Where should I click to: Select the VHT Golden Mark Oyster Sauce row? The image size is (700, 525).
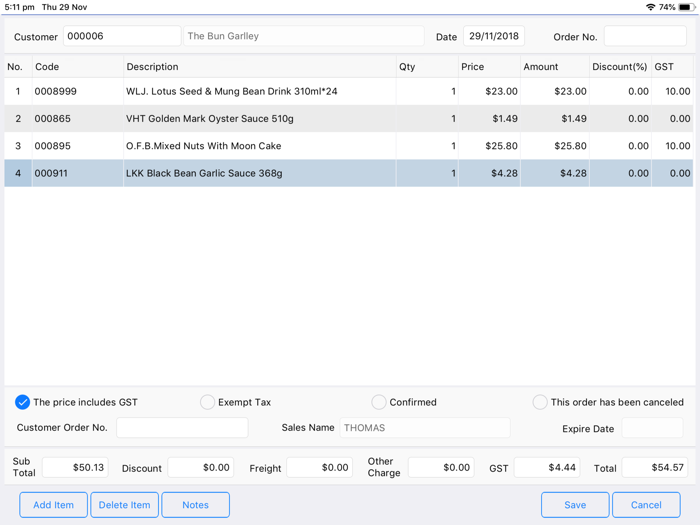click(x=210, y=119)
